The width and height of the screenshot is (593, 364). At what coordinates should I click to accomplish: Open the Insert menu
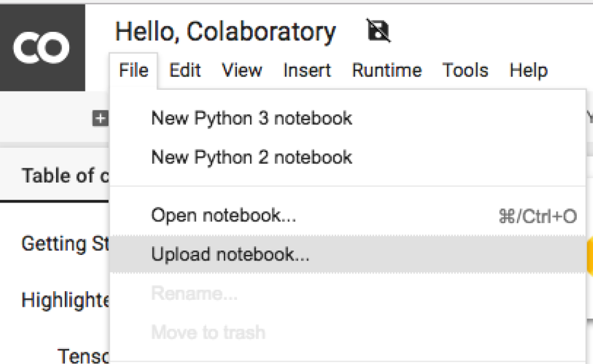pos(307,70)
